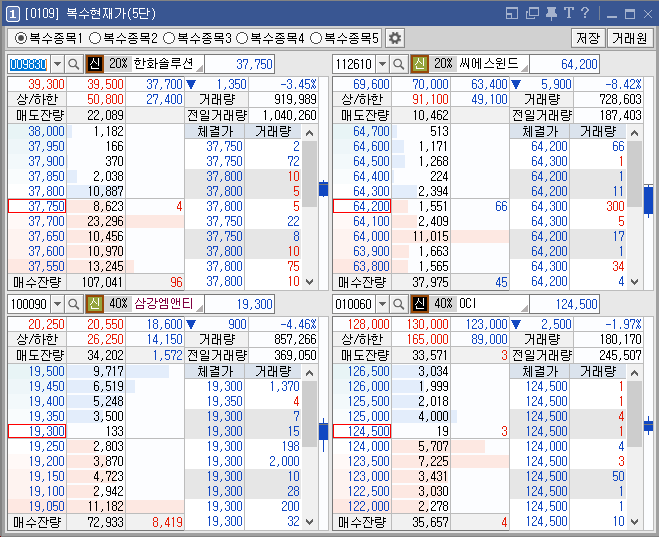Open the stock code dropdown for 010060
The height and width of the screenshot is (537, 659).
[x=382, y=304]
